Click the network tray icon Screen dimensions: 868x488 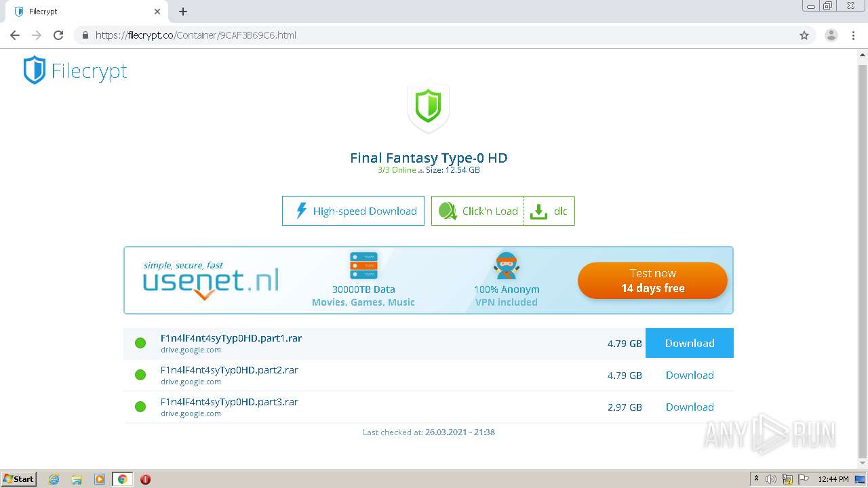tap(787, 479)
